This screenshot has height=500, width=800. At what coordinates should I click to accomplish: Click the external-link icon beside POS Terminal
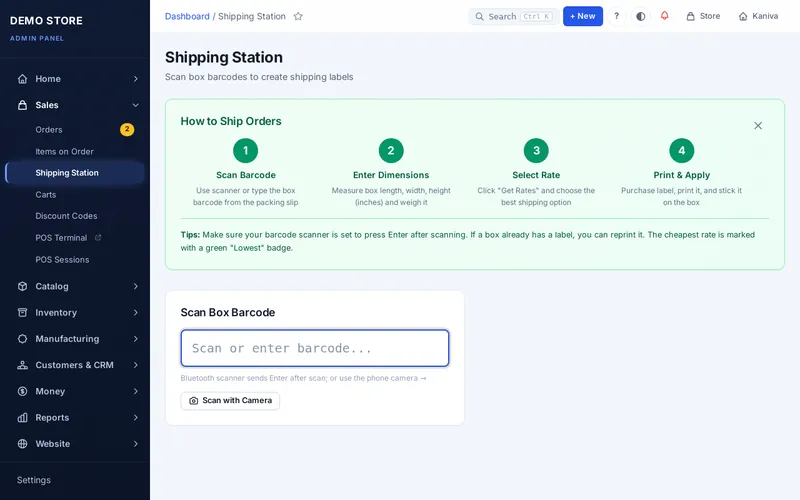(98, 237)
